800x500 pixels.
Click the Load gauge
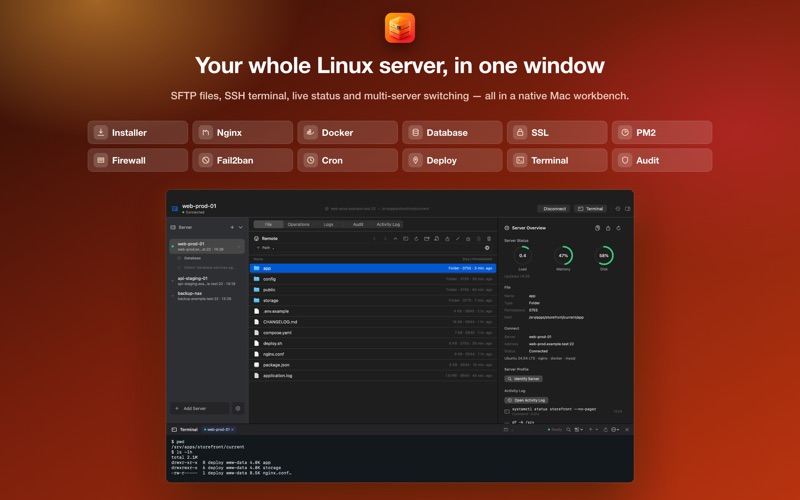point(522,256)
